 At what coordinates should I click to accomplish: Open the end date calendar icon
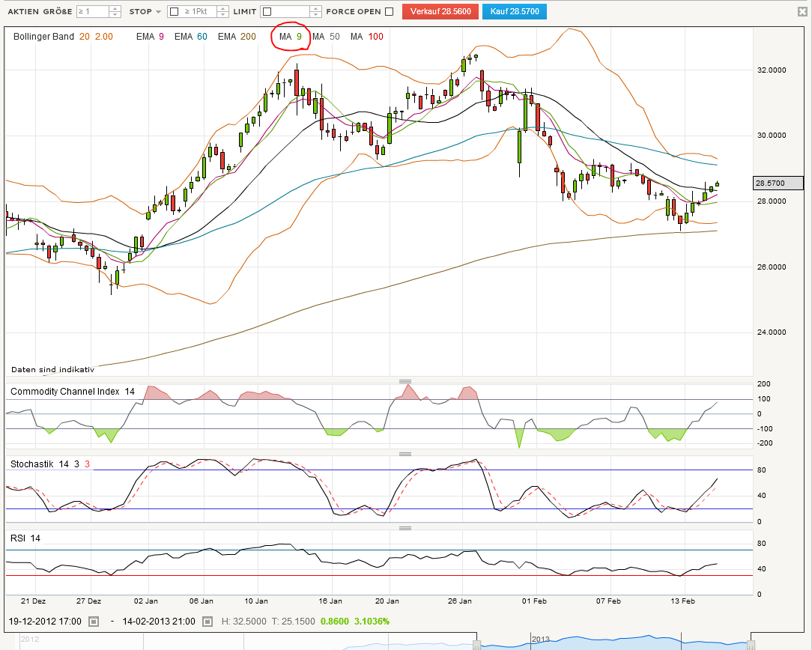207,621
